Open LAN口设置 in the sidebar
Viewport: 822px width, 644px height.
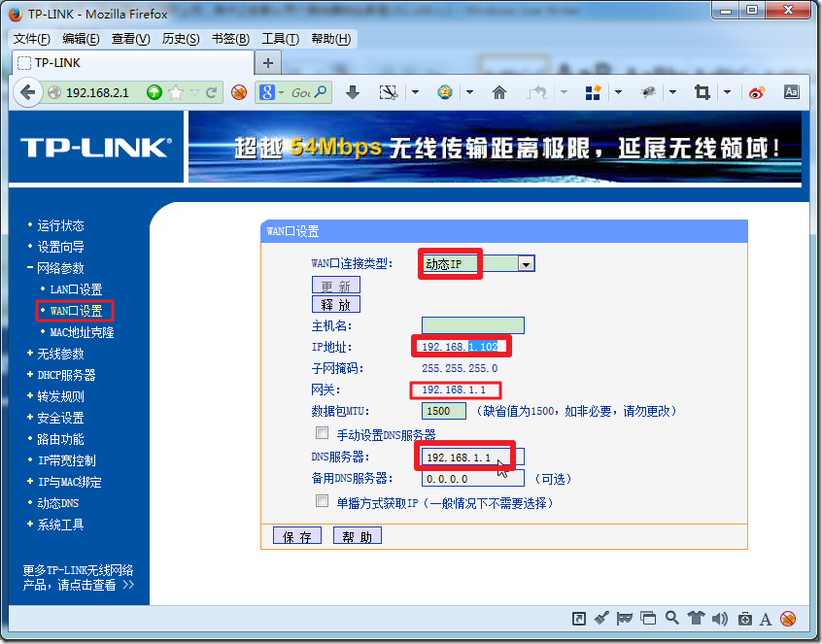[76, 289]
